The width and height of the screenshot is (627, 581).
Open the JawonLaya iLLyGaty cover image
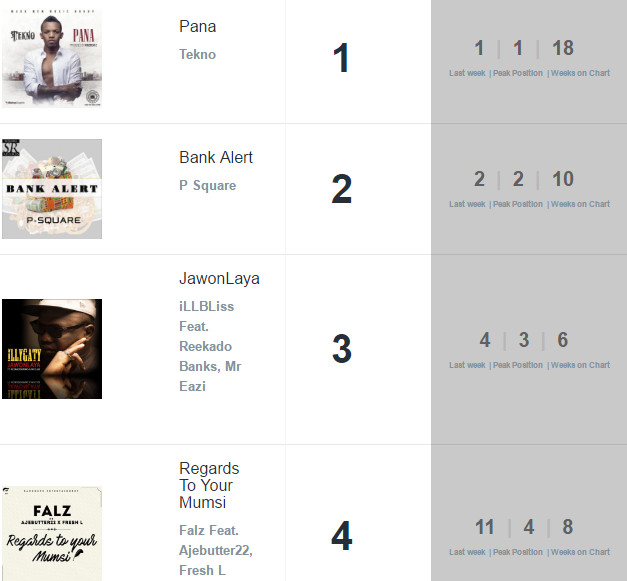[x=52, y=349]
